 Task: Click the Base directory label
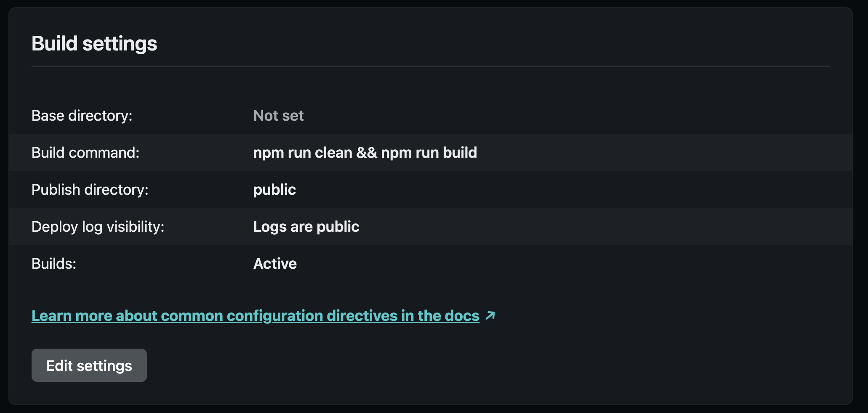click(82, 116)
